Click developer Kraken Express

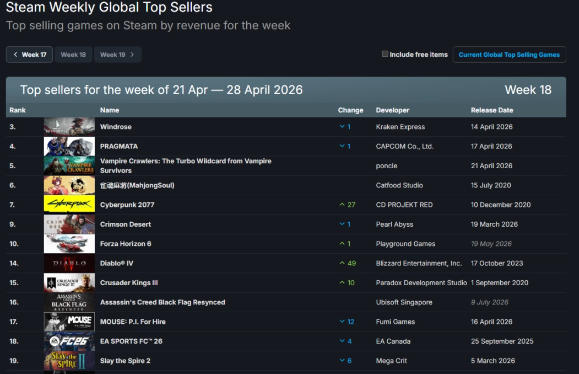pyautogui.click(x=400, y=127)
